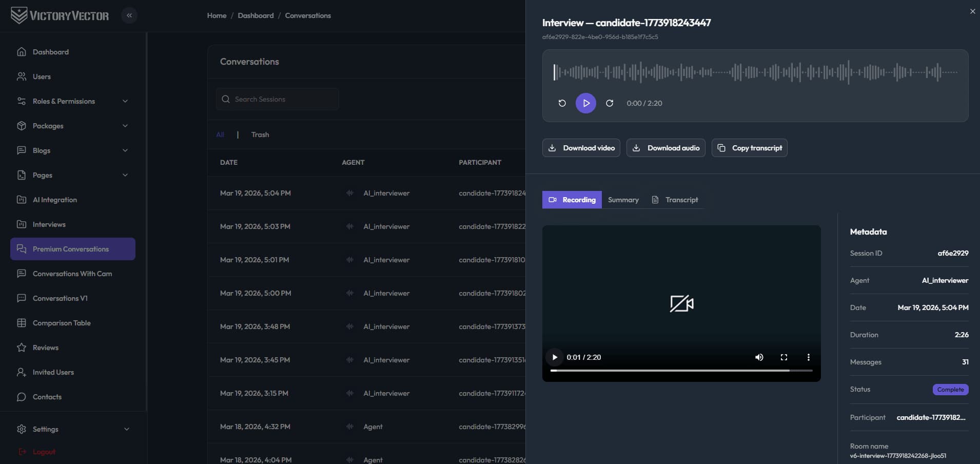Viewport: 980px width, 464px height.
Task: Expand the Pages submenu chevron
Action: [125, 175]
